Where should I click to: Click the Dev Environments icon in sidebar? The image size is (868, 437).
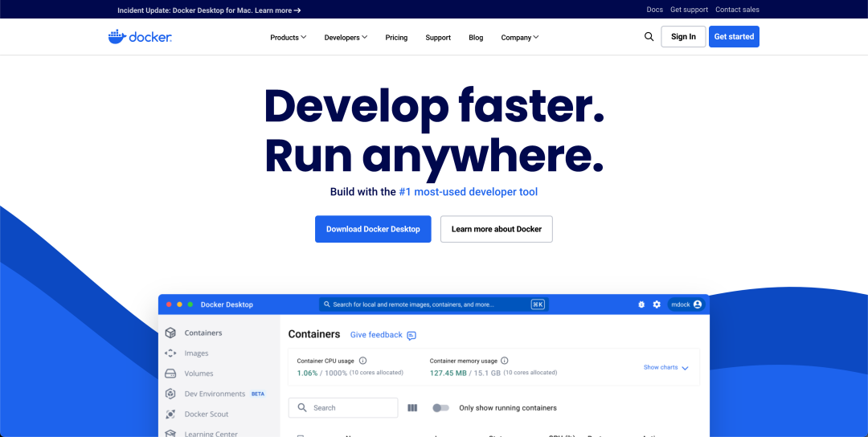click(170, 394)
